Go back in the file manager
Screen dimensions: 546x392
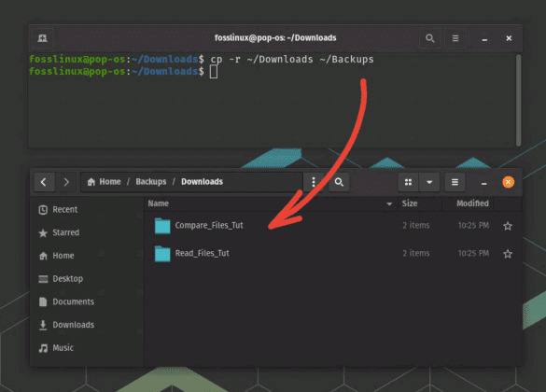(44, 182)
